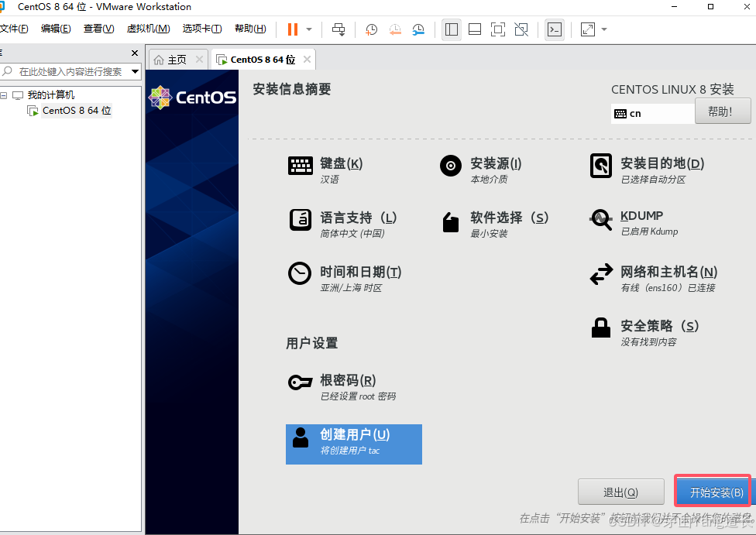
Task: Select 我的计算机 in the library tree
Action: (x=50, y=95)
